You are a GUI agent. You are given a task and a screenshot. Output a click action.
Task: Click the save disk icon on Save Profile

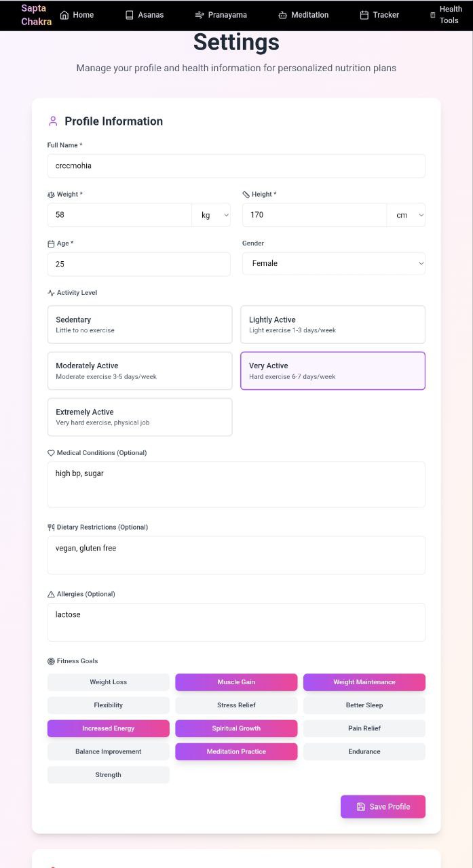[x=361, y=807]
